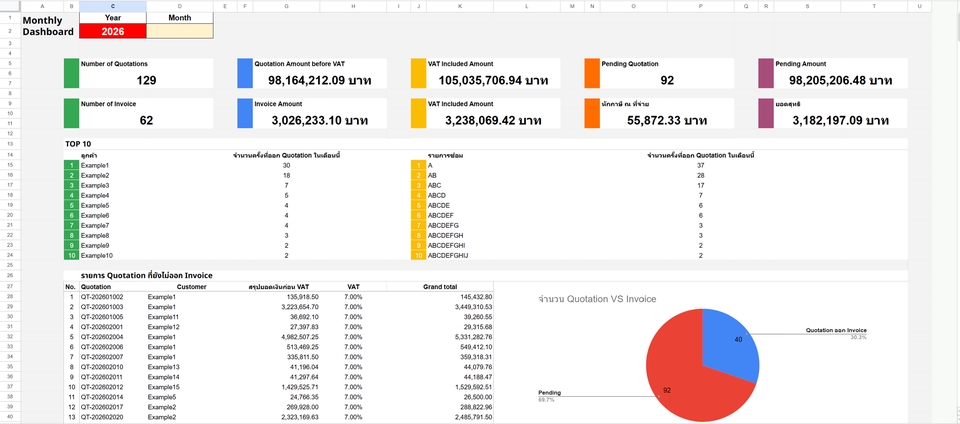Viewport: 960px width, 424px height.
Task: Select the chart title Quotation VS Invoice
Action: 597,299
